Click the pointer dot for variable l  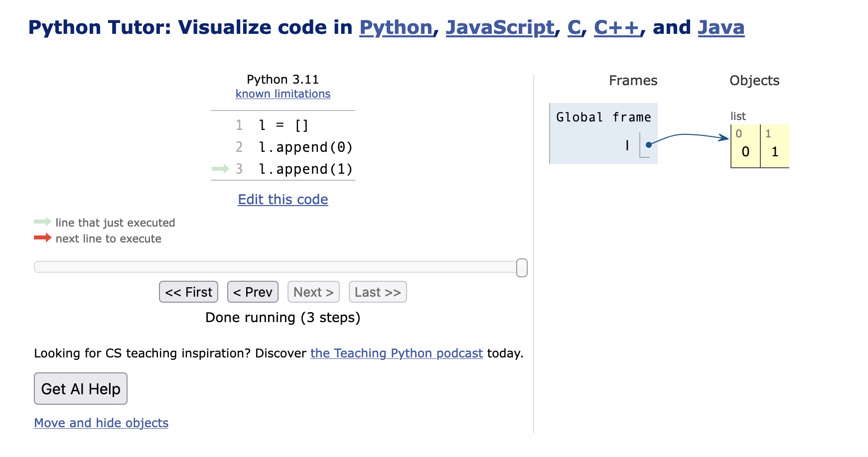(649, 145)
